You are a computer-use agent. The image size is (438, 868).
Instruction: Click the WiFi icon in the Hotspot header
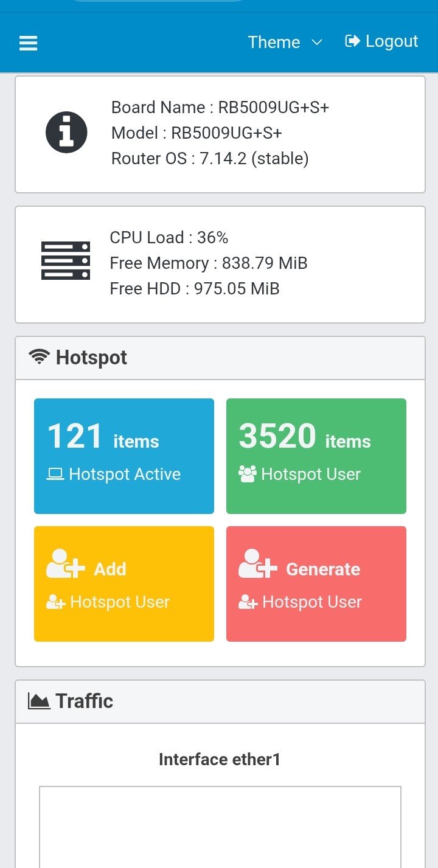coord(38,357)
